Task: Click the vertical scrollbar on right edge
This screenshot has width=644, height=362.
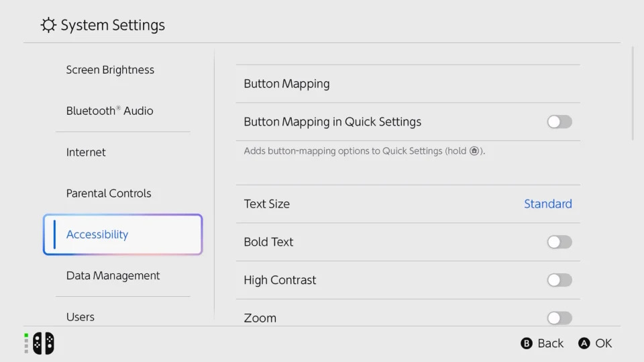Action: tap(633, 94)
